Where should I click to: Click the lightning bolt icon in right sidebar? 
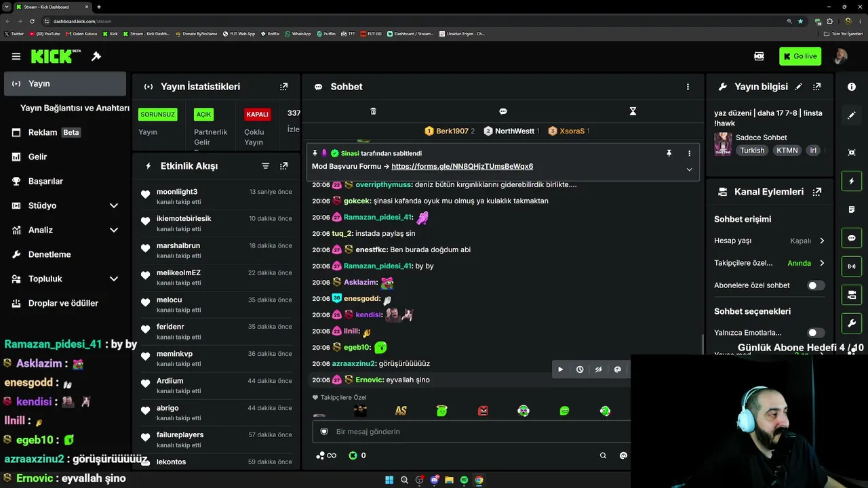852,182
